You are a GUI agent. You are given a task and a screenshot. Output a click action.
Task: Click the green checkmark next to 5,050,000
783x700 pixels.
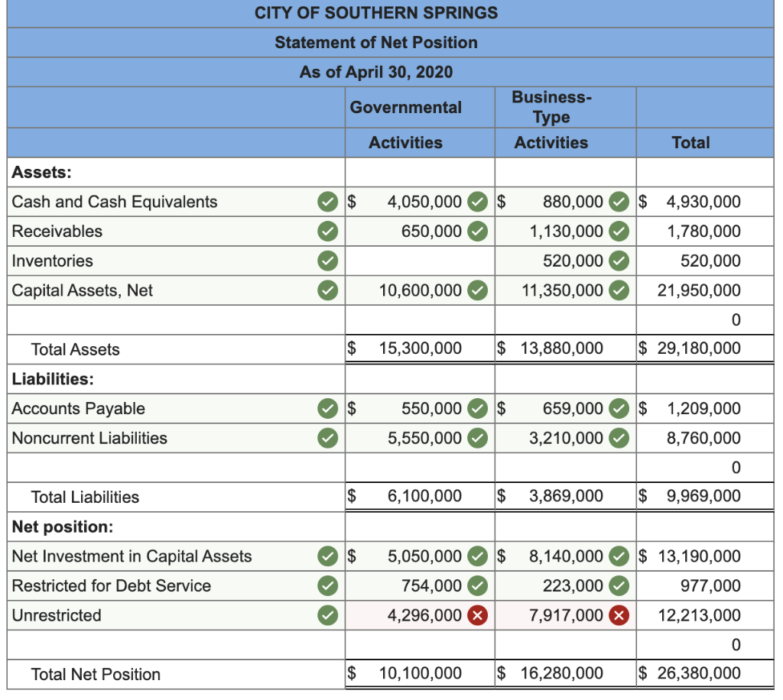point(477,556)
